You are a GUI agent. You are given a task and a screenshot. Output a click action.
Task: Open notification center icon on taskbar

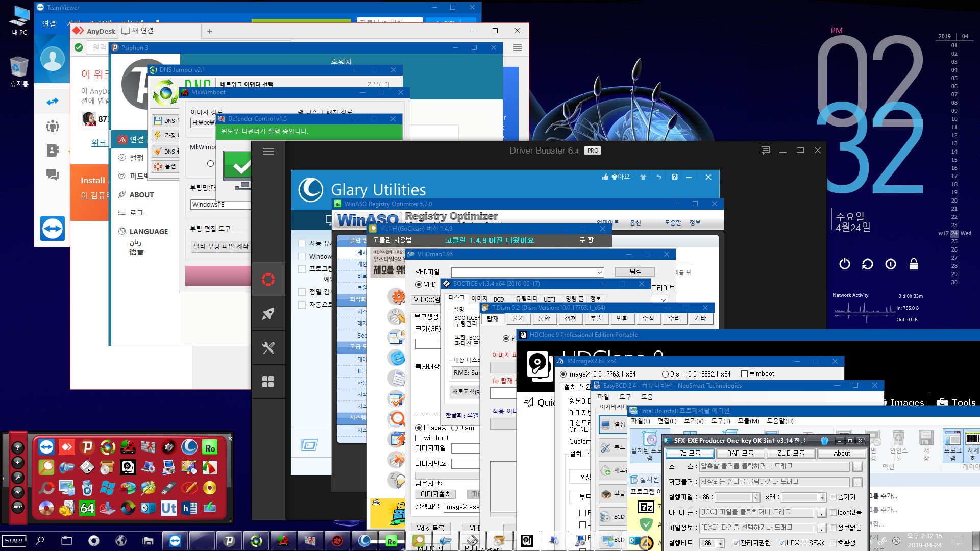tap(958, 540)
